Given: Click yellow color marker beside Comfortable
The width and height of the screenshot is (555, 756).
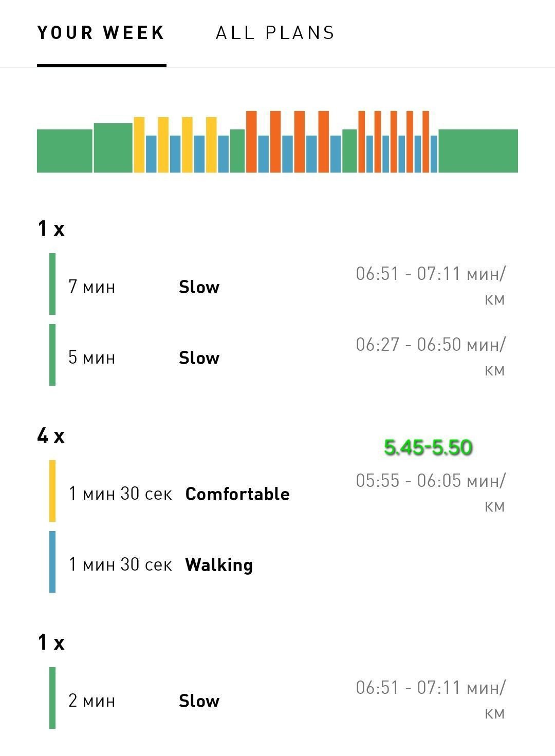Looking at the screenshot, I should tap(52, 491).
